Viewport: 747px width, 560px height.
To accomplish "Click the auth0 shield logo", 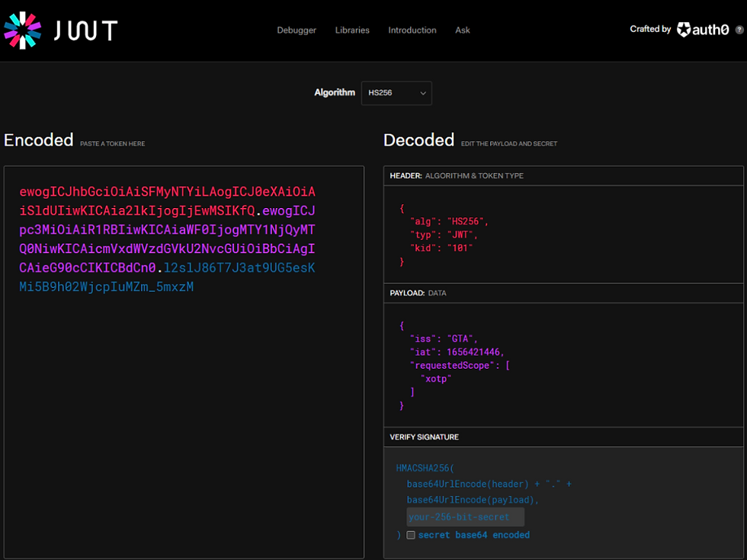I will click(x=684, y=30).
